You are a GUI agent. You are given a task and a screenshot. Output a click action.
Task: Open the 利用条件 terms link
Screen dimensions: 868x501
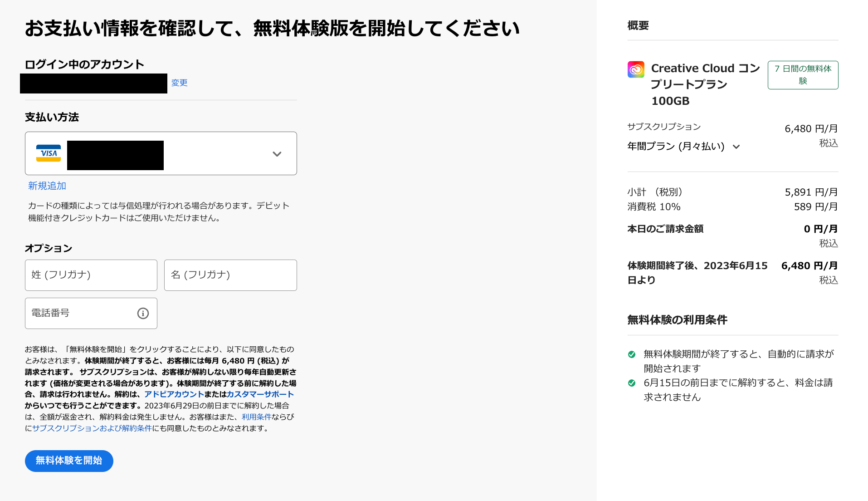256,417
